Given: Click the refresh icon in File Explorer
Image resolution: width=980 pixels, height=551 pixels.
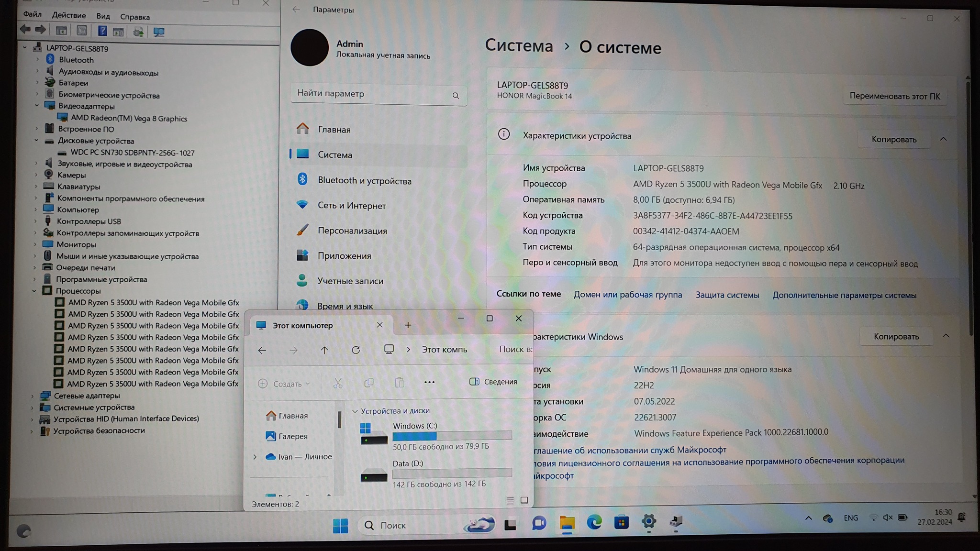Looking at the screenshot, I should tap(356, 350).
